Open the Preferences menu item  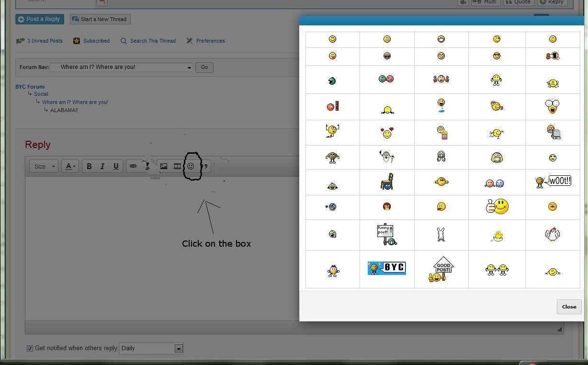pos(210,41)
